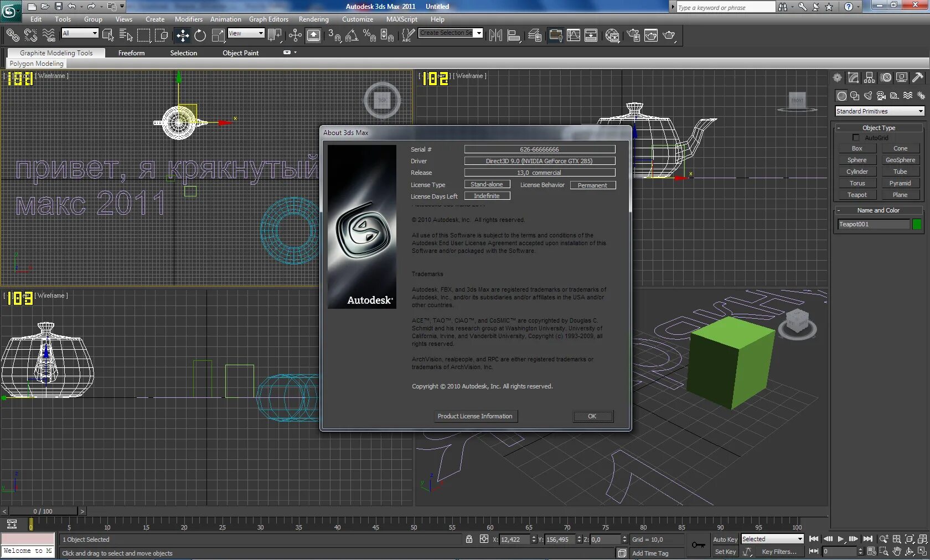The image size is (930, 560).
Task: Click the Mirror tool icon
Action: [x=495, y=35]
